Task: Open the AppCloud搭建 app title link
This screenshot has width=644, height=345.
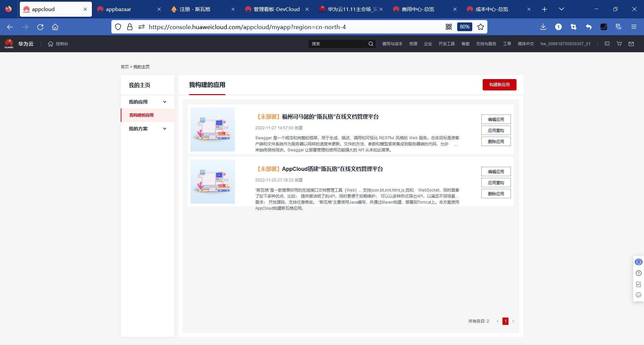Action: tap(319, 169)
